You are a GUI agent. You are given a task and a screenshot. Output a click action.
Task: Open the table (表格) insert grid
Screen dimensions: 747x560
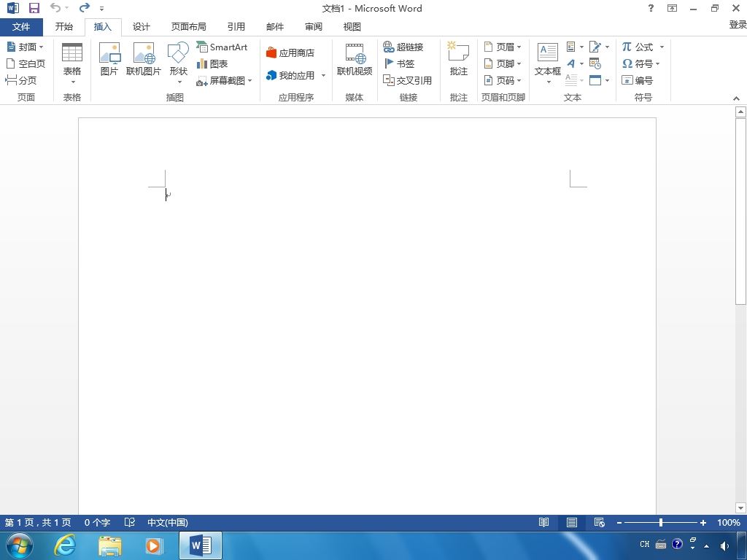72,64
